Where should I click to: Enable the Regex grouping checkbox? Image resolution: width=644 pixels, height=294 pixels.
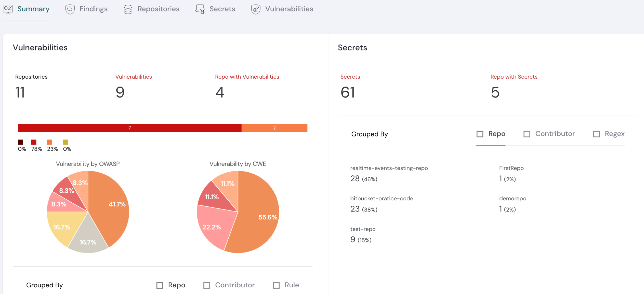click(x=596, y=134)
